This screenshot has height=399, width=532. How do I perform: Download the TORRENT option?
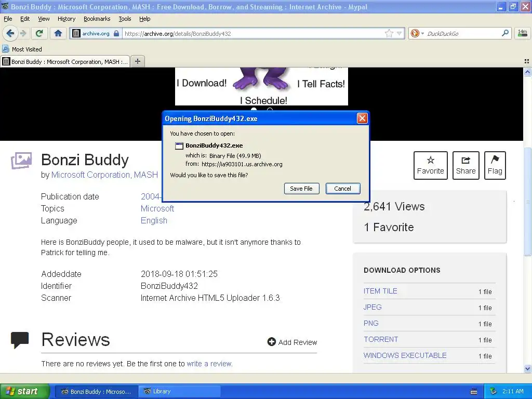pyautogui.click(x=381, y=339)
